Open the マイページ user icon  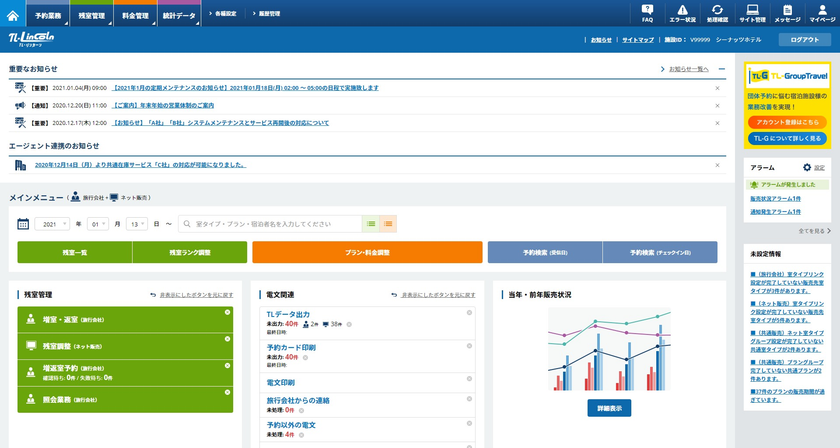click(822, 13)
